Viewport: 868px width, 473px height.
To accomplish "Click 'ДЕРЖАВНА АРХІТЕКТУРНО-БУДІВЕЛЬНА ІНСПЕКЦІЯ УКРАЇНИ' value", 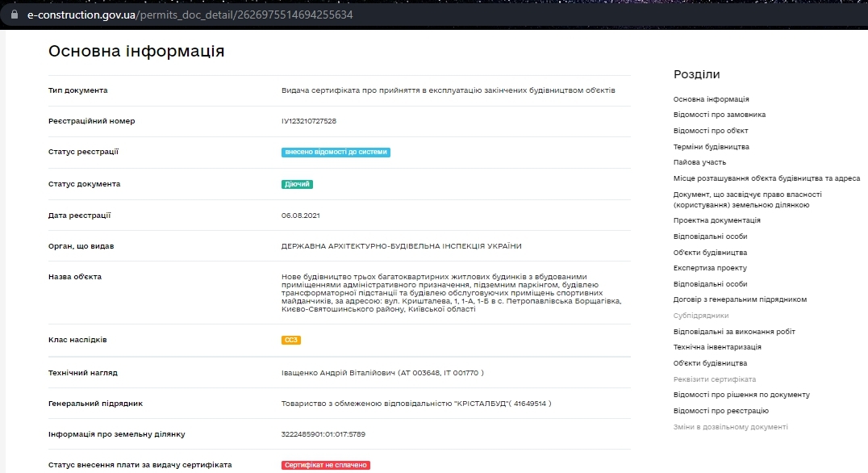I will [x=401, y=246].
